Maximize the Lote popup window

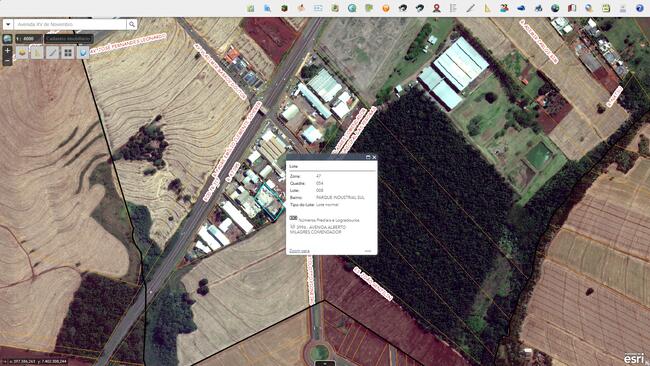[x=368, y=157]
